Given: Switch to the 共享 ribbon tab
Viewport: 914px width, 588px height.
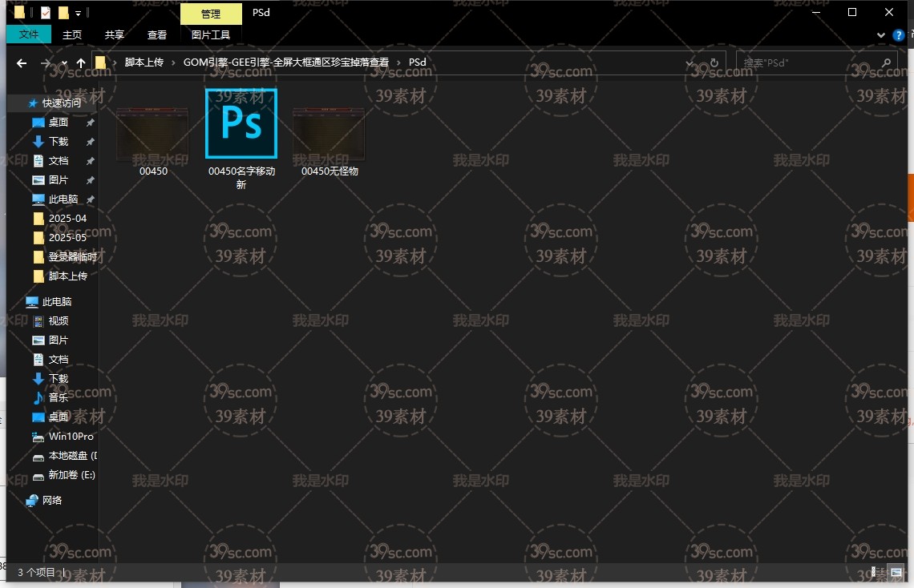Looking at the screenshot, I should point(114,35).
